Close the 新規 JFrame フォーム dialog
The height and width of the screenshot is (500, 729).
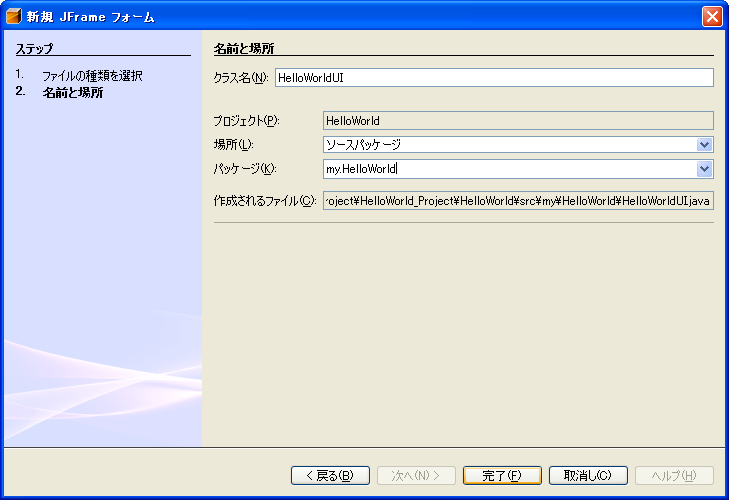tap(712, 16)
